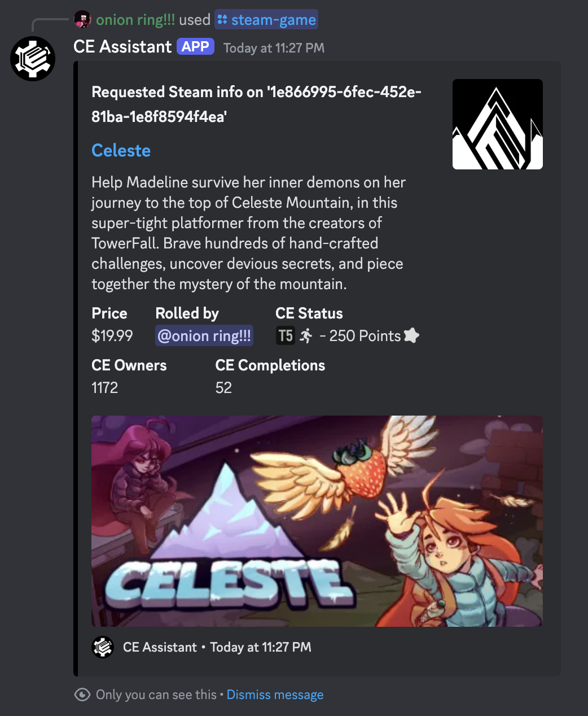Open the steam-game slash command link

pyautogui.click(x=266, y=20)
